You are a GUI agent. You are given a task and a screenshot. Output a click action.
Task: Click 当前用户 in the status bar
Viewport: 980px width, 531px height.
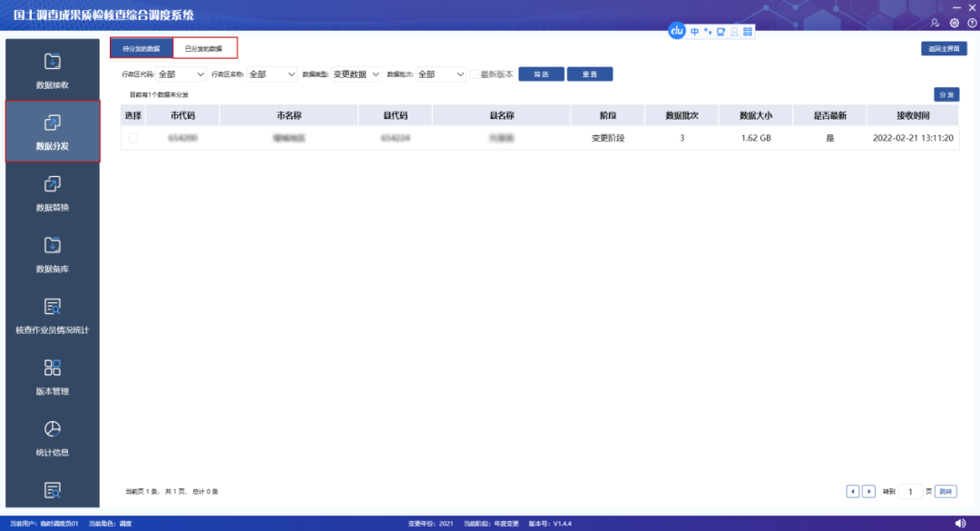coord(44,524)
